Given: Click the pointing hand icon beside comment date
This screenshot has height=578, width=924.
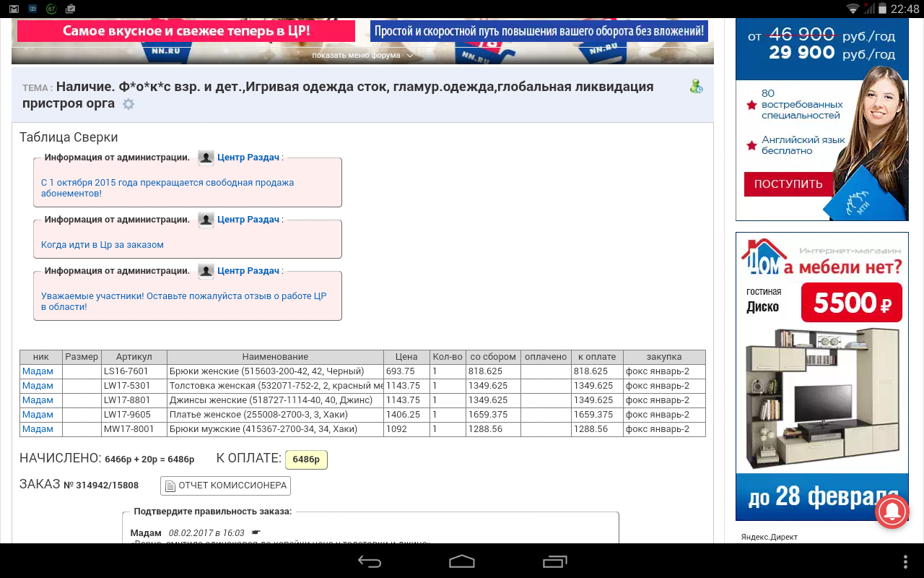Looking at the screenshot, I should tap(256, 532).
